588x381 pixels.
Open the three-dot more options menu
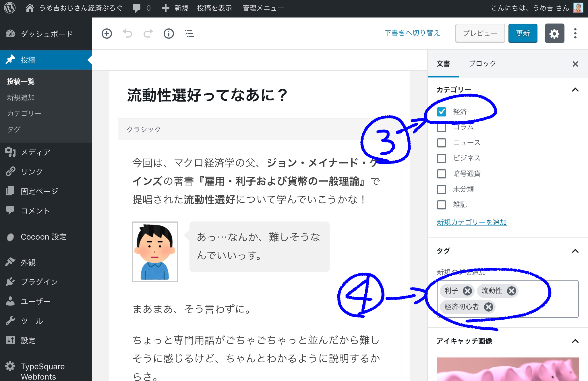[575, 34]
